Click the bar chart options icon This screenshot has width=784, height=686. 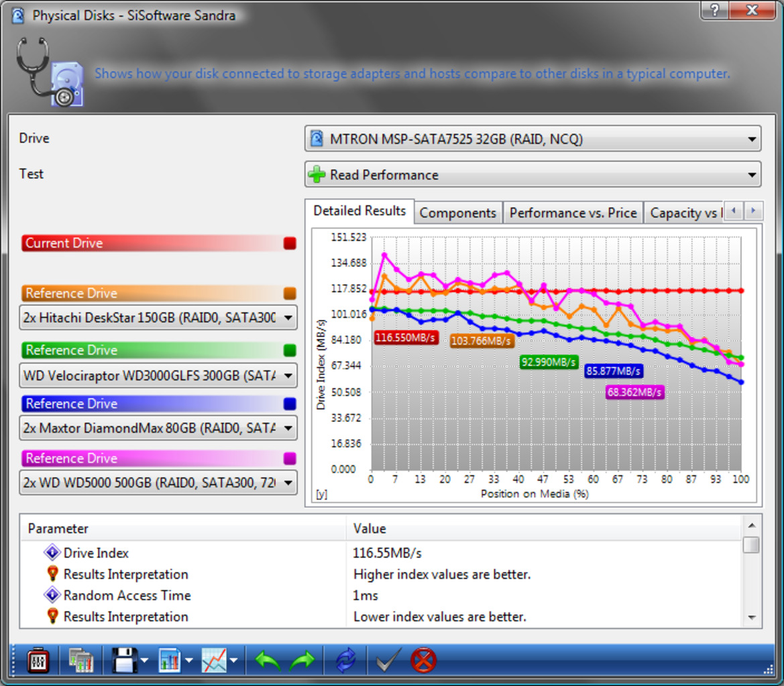(x=170, y=661)
